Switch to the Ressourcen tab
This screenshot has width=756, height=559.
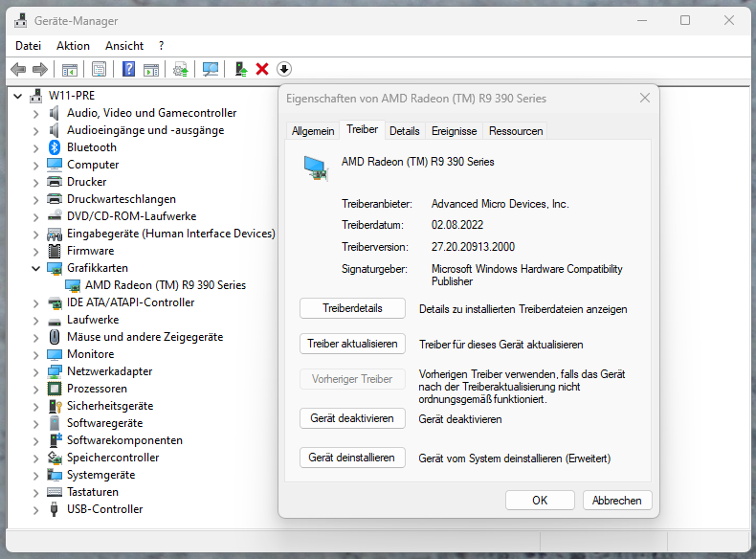[516, 131]
